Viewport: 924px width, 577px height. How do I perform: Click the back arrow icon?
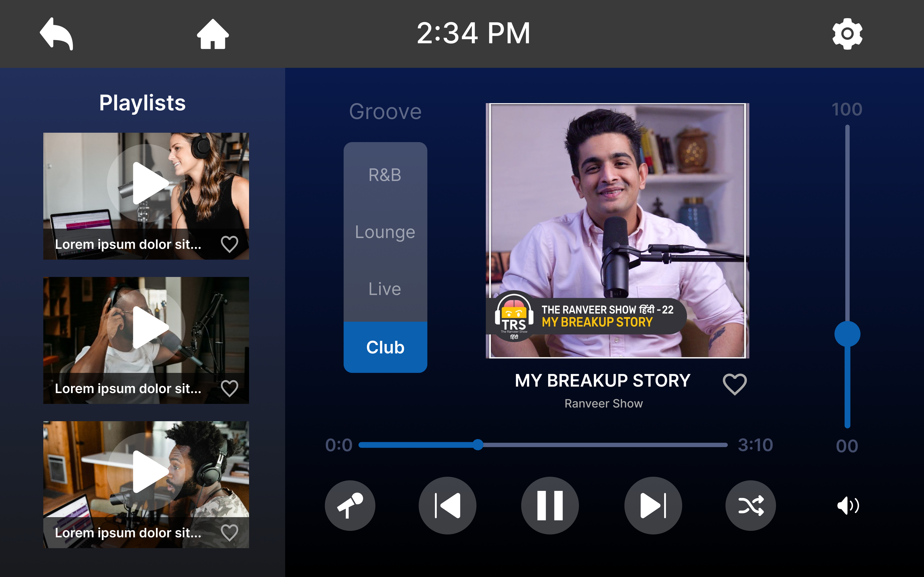pos(57,34)
